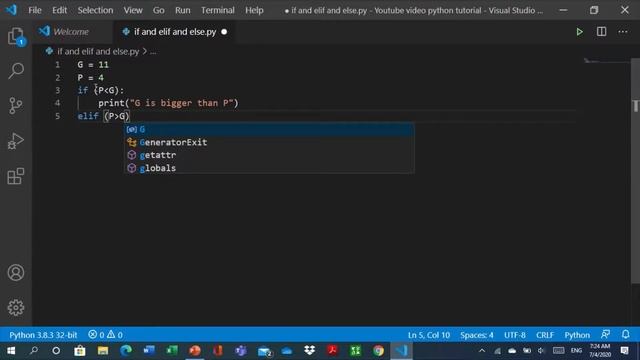This screenshot has width=640, height=360.
Task: Show hidden system tray icons
Action: (482, 351)
